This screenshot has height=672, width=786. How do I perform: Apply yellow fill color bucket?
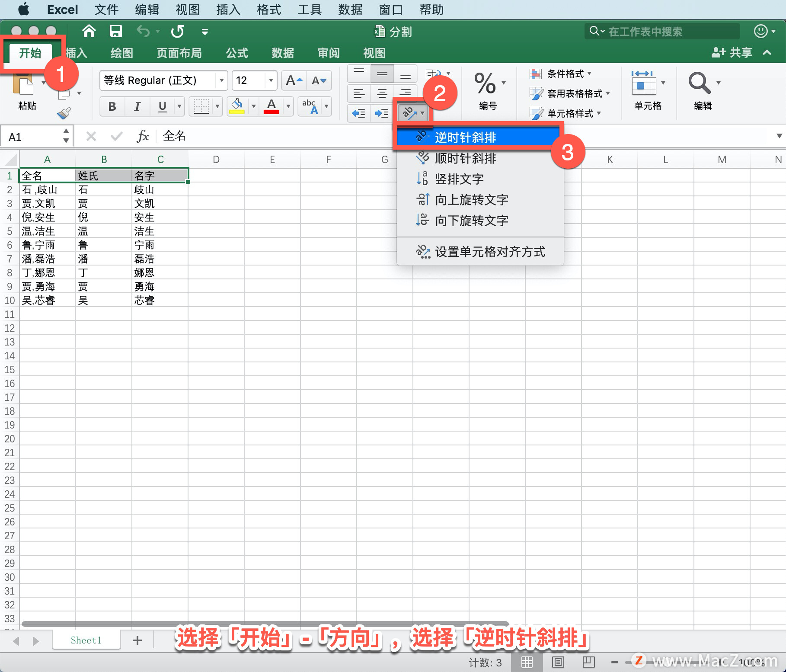tap(237, 106)
